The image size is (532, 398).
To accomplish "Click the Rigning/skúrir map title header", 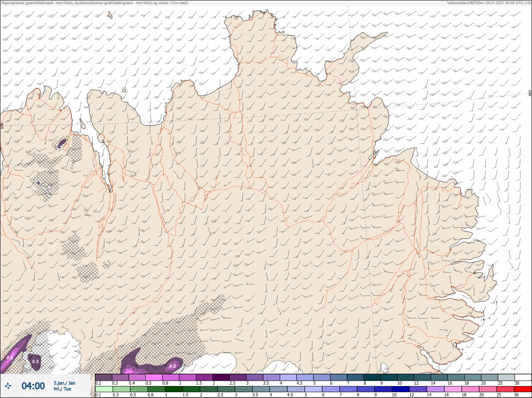I will pos(95,3).
